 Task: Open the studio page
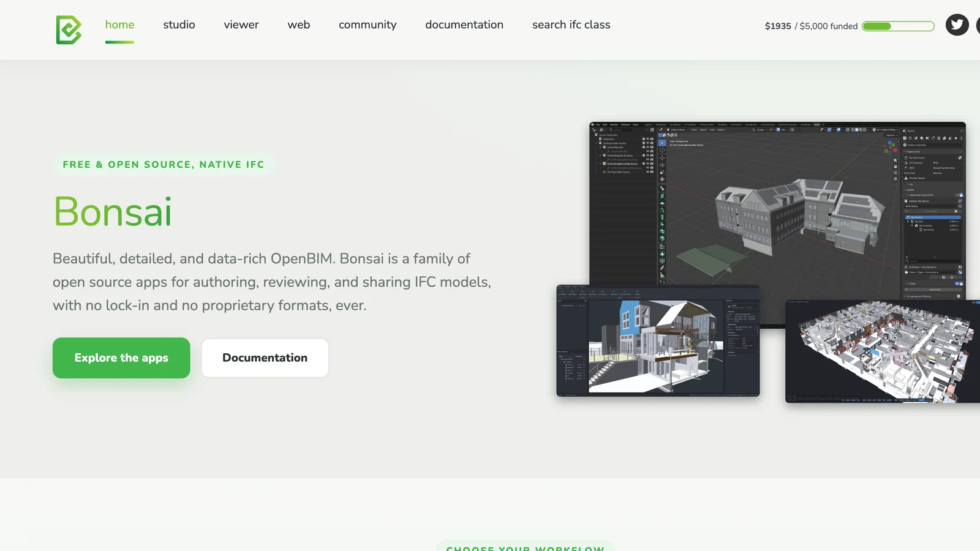(179, 25)
